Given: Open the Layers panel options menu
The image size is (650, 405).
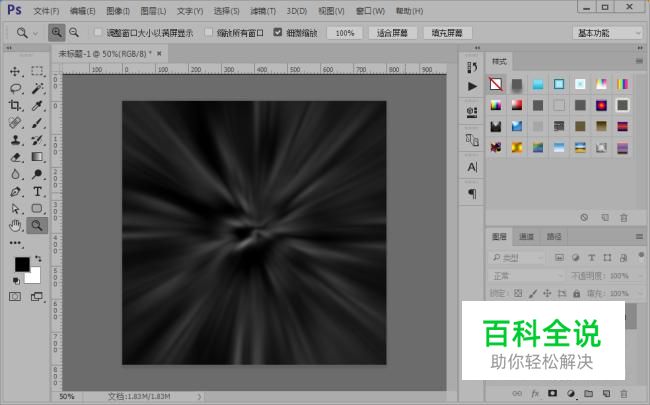Looking at the screenshot, I should [639, 236].
